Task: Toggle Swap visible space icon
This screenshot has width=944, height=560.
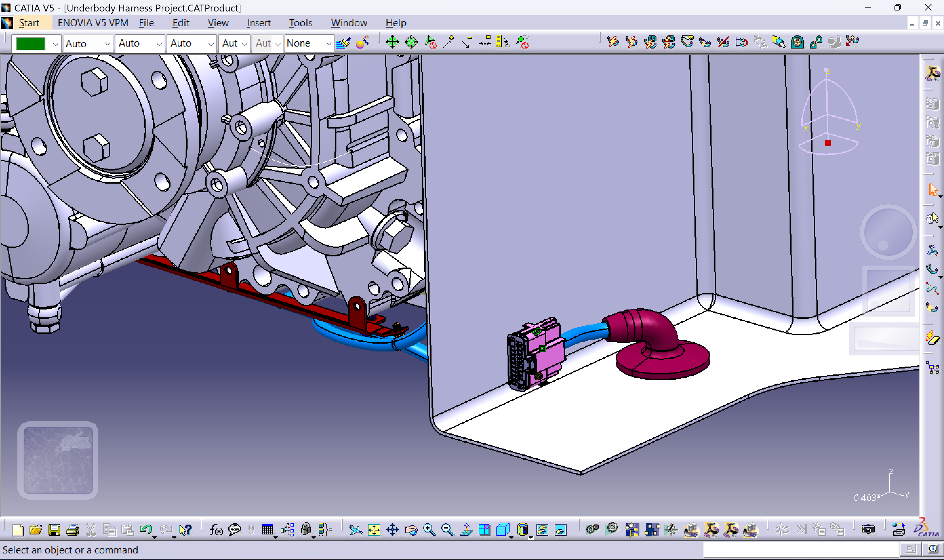Action: click(560, 530)
